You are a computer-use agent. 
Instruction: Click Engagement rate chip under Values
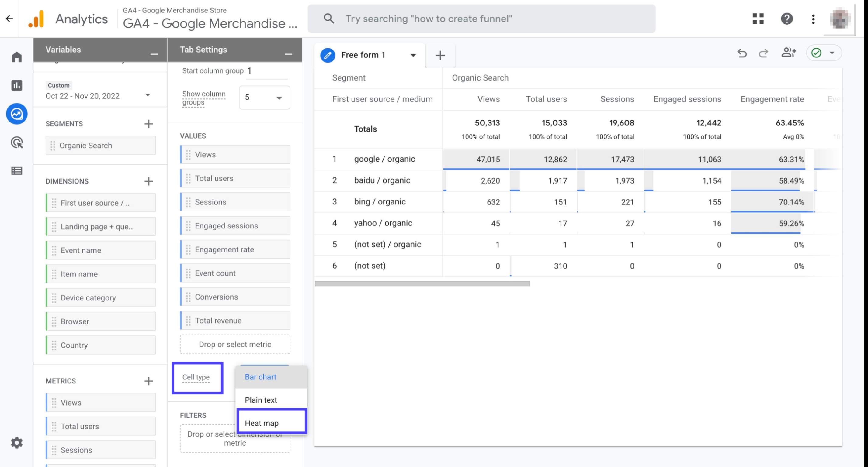(x=235, y=249)
